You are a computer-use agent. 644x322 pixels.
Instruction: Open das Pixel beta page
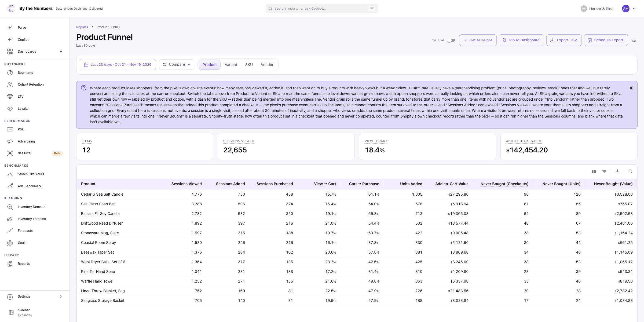[x=35, y=153]
